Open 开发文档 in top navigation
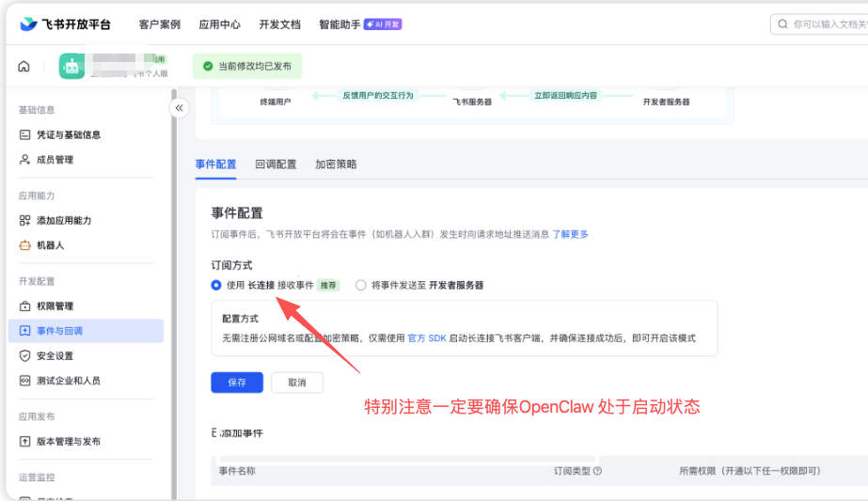 (280, 24)
